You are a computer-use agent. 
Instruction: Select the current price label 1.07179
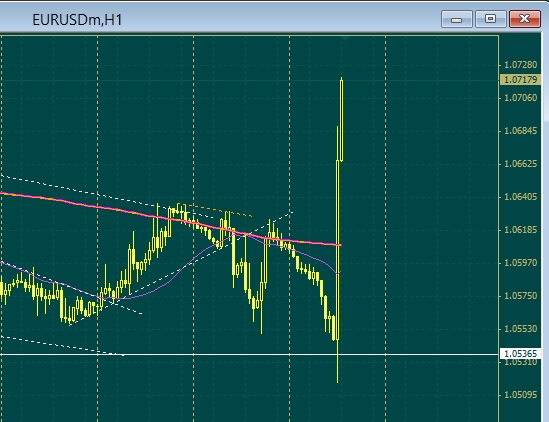[520, 80]
